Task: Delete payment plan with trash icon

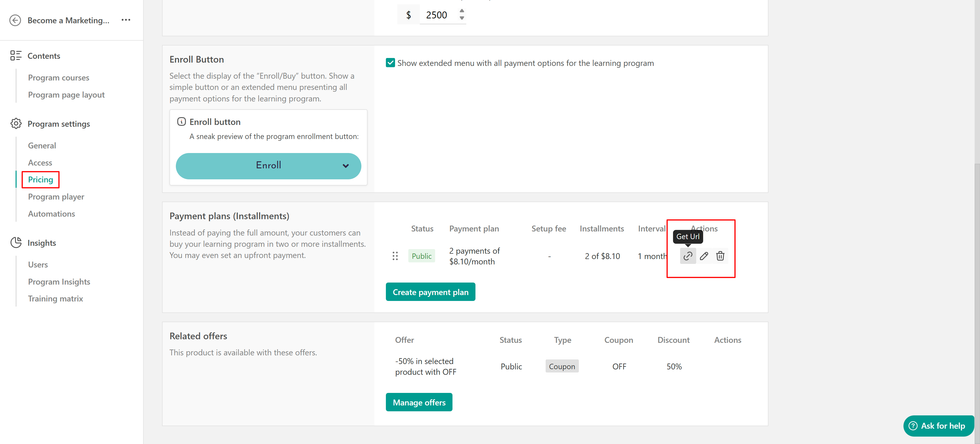Action: [x=720, y=256]
